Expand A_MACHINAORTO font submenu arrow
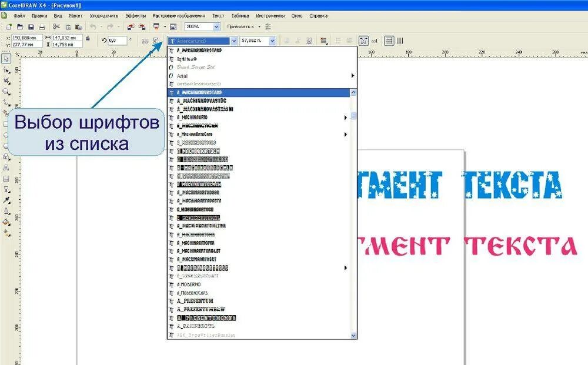 [x=345, y=118]
